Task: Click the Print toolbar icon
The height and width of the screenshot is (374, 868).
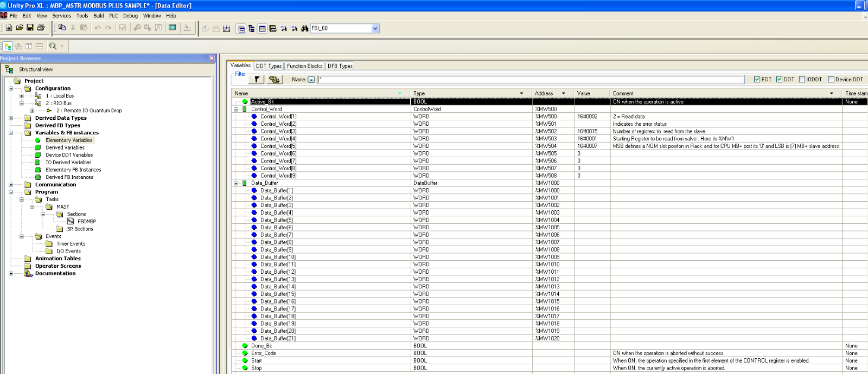Action: coord(40,28)
